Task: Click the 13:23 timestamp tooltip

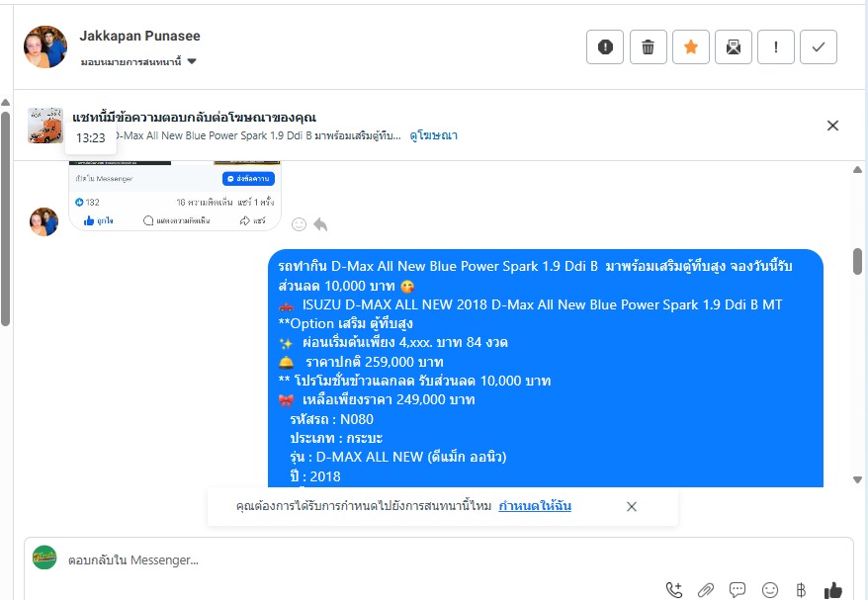Action: click(91, 137)
